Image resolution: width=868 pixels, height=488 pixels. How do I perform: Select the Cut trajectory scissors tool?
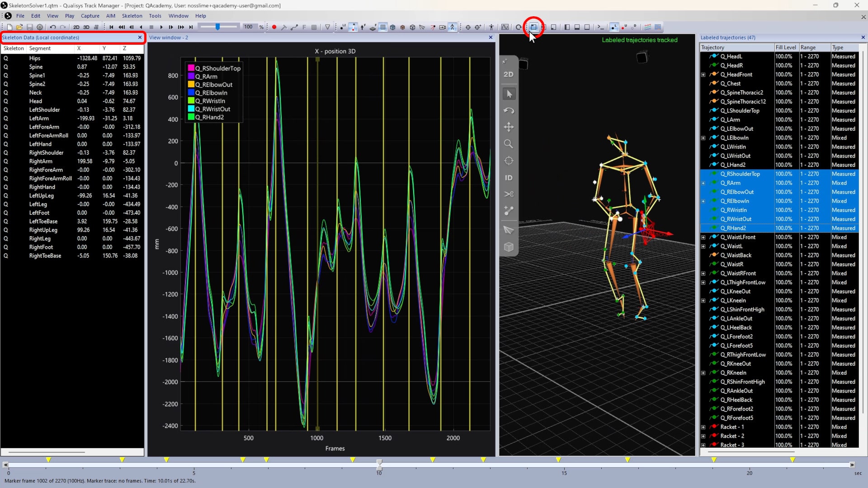(x=509, y=194)
